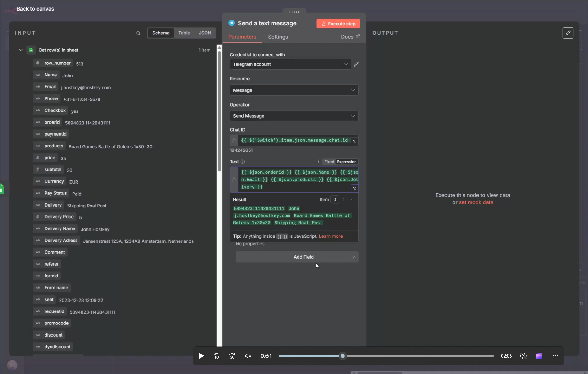Viewport: 588px width, 374px height.
Task: Switch the Text field to Fixed mode
Action: pos(329,162)
